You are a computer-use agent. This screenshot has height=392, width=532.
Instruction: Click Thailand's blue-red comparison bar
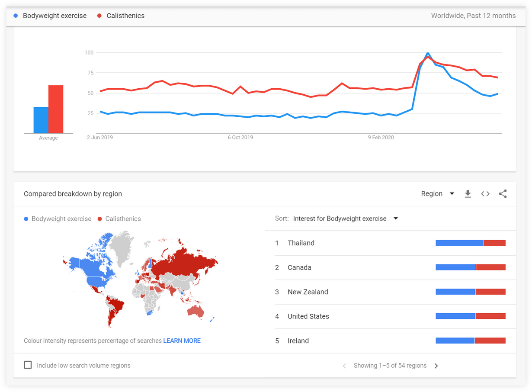[471, 243]
